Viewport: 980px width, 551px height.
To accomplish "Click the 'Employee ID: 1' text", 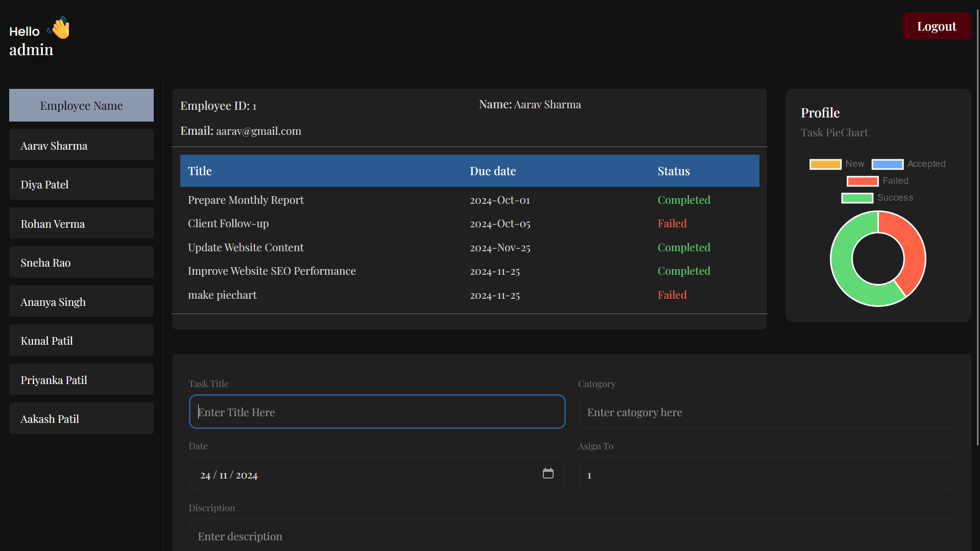I will point(218,106).
